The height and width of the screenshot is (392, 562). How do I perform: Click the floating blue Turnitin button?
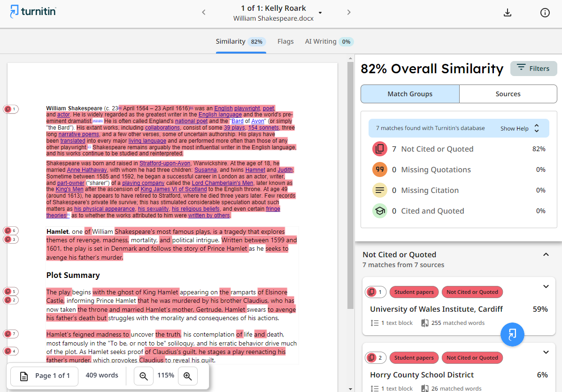coord(512,334)
